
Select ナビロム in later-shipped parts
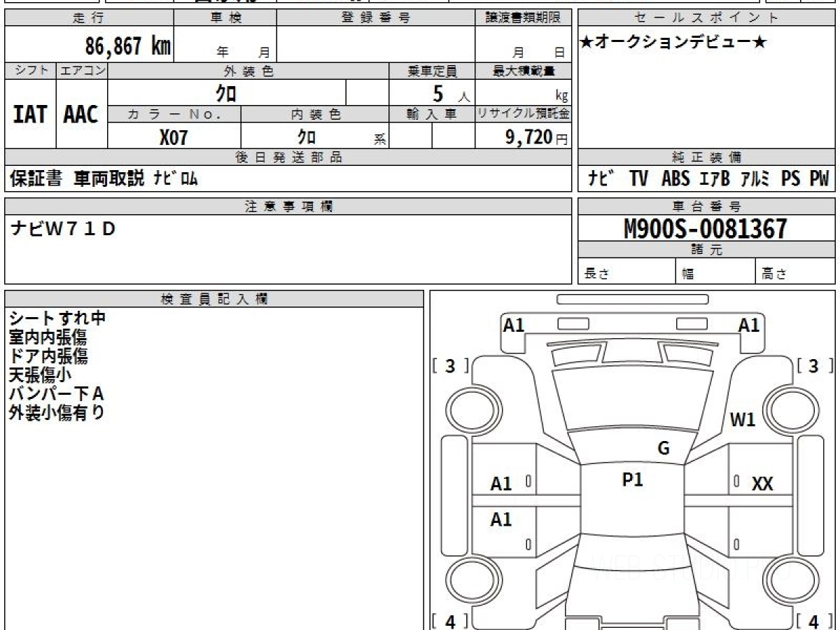175,178
